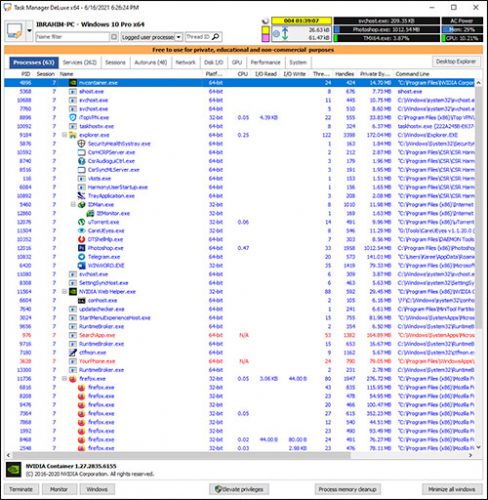Open the dropdown arrow beside monitor icon
The height and width of the screenshot is (500, 488).
pos(29,30)
